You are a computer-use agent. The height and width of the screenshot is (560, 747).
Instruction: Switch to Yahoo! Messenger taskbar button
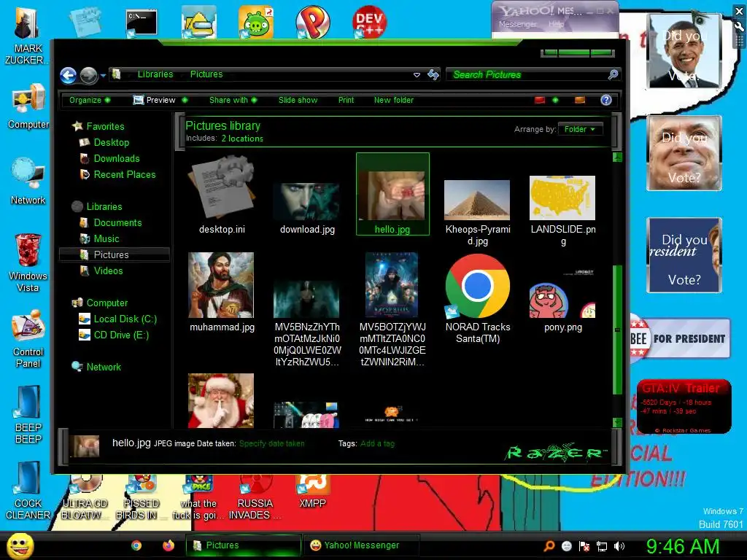360,545
